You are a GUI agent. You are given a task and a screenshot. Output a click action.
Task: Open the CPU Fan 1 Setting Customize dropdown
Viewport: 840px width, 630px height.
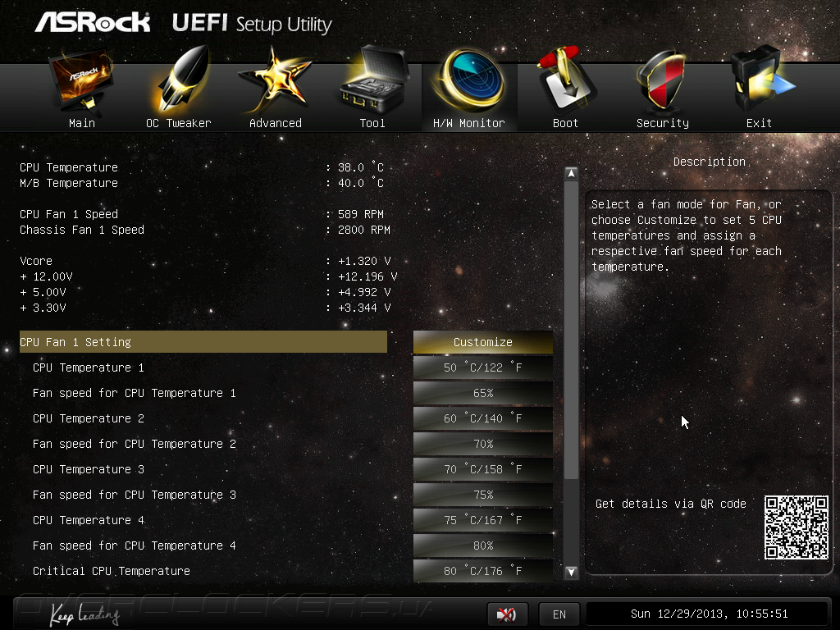coord(482,342)
